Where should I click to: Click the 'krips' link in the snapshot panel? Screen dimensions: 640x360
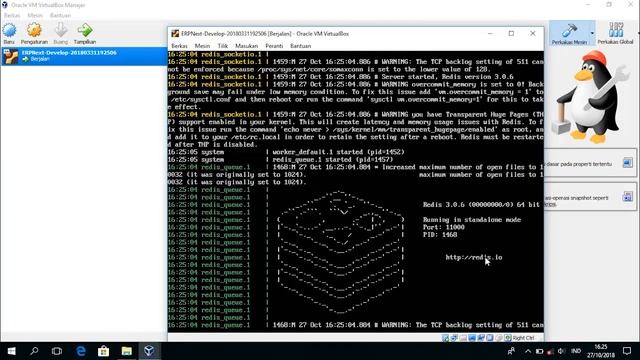[x=551, y=204]
